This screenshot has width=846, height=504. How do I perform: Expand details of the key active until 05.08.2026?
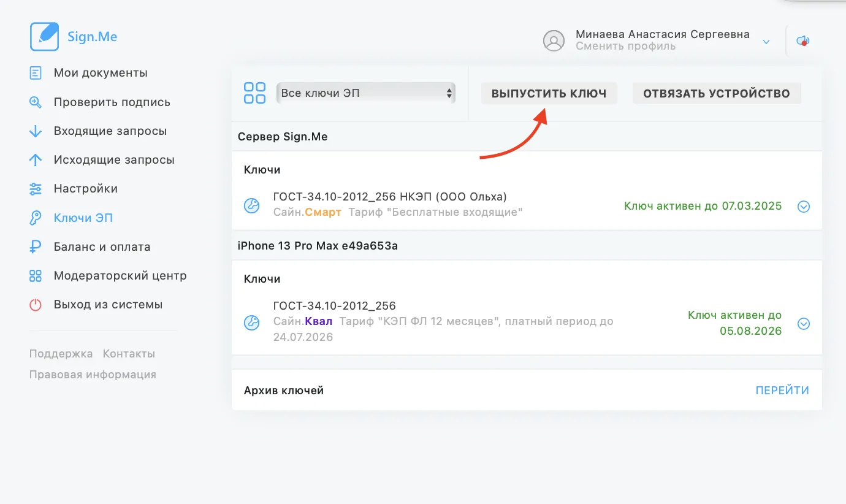(x=804, y=324)
